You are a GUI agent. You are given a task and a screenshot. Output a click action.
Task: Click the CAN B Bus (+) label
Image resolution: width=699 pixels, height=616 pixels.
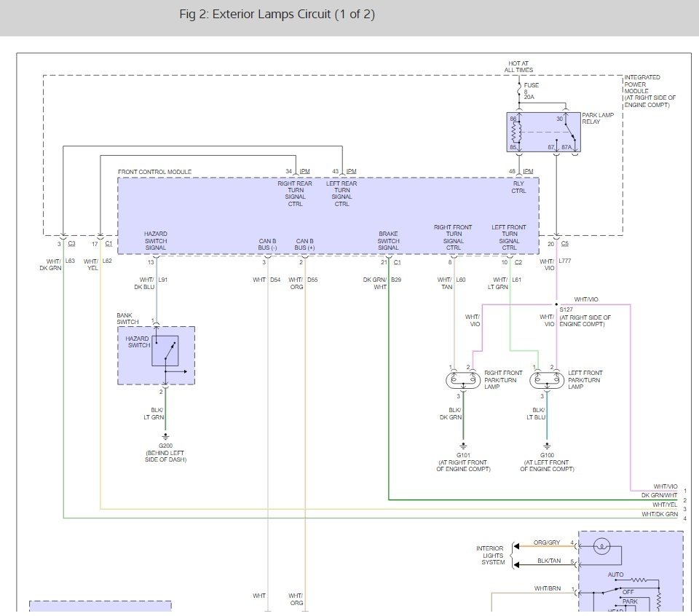(304, 244)
